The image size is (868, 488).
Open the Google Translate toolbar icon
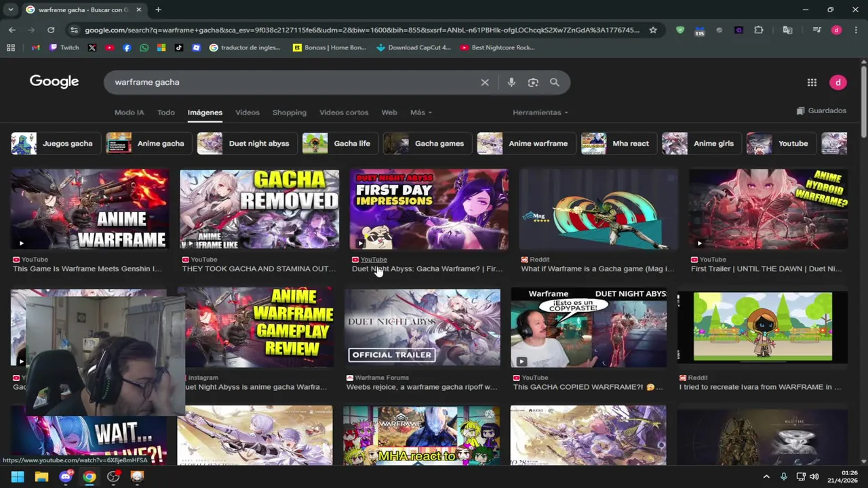point(787,30)
